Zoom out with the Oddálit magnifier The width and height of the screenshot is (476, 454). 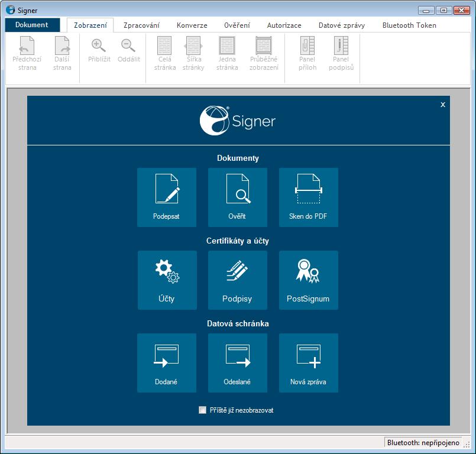[129, 50]
